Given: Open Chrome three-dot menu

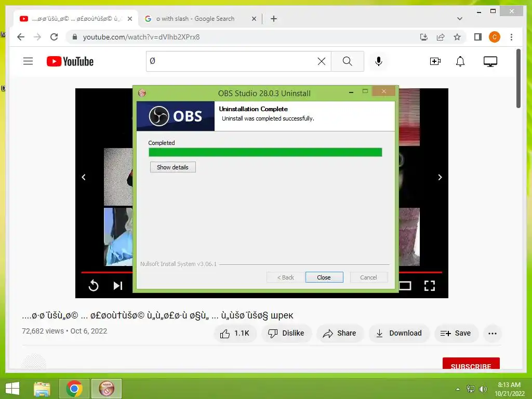Looking at the screenshot, I should (x=511, y=37).
